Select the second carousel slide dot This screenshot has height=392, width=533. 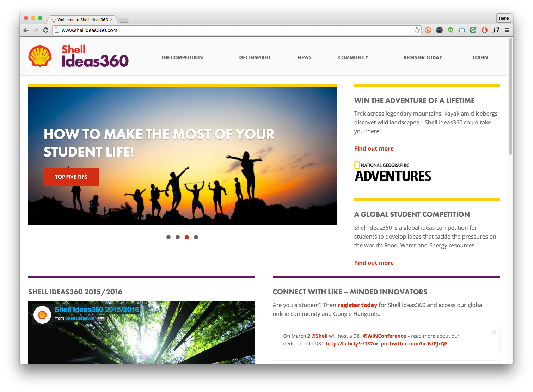[x=178, y=237]
